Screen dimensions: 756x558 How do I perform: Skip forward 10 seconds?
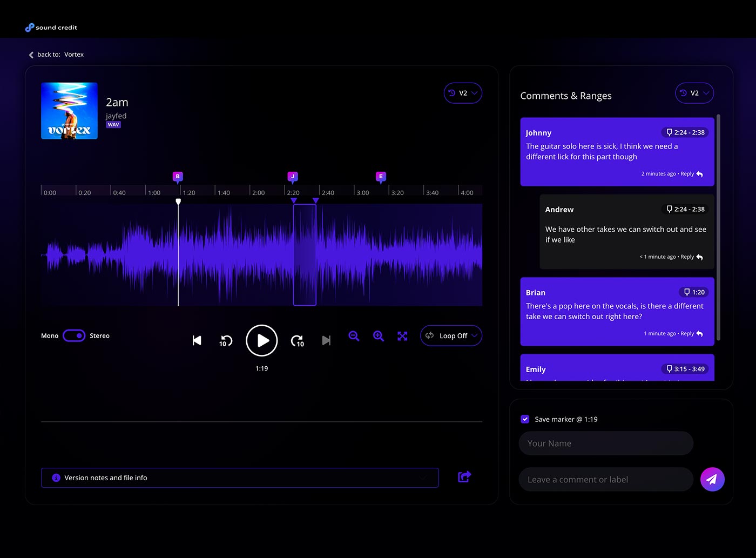(298, 341)
